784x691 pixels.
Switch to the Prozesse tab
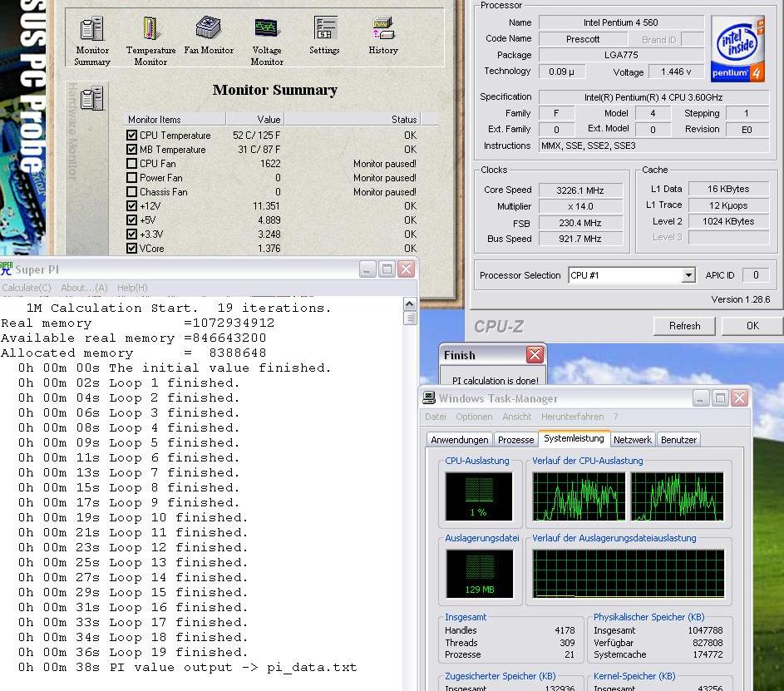pyautogui.click(x=515, y=440)
